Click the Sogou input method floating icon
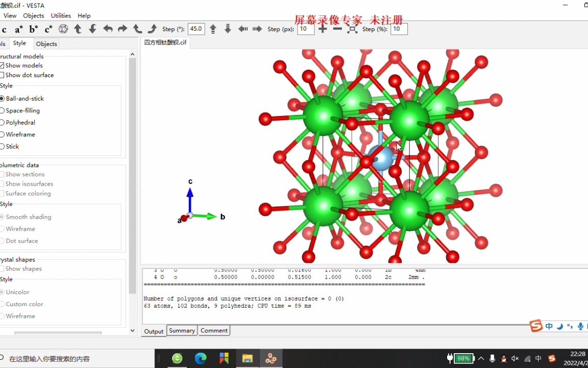 (536, 326)
